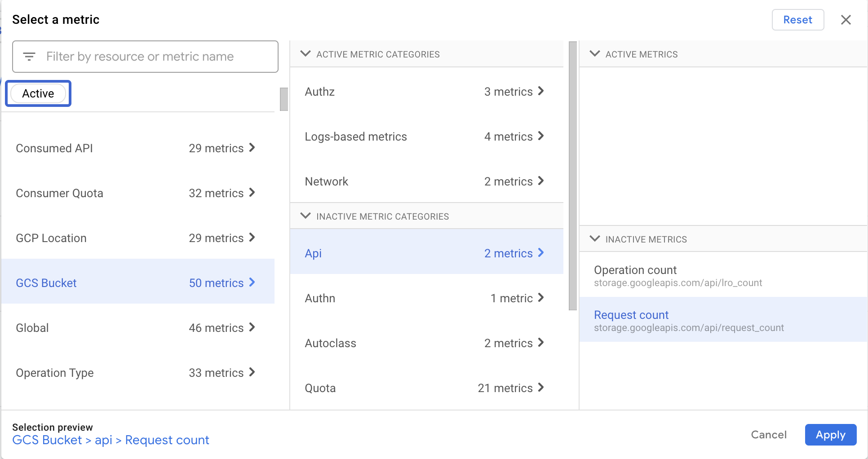
Task: Select GCP Location resource type
Action: click(138, 238)
